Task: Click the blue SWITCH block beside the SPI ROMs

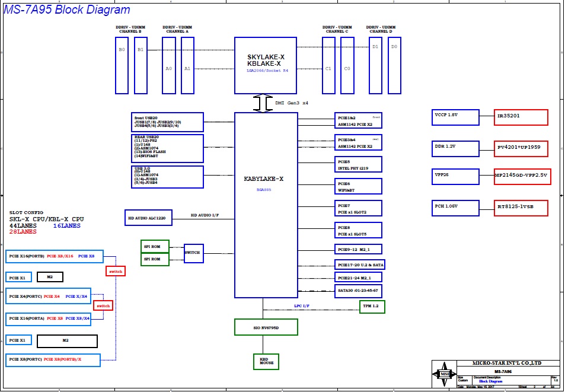Action: pos(193,253)
